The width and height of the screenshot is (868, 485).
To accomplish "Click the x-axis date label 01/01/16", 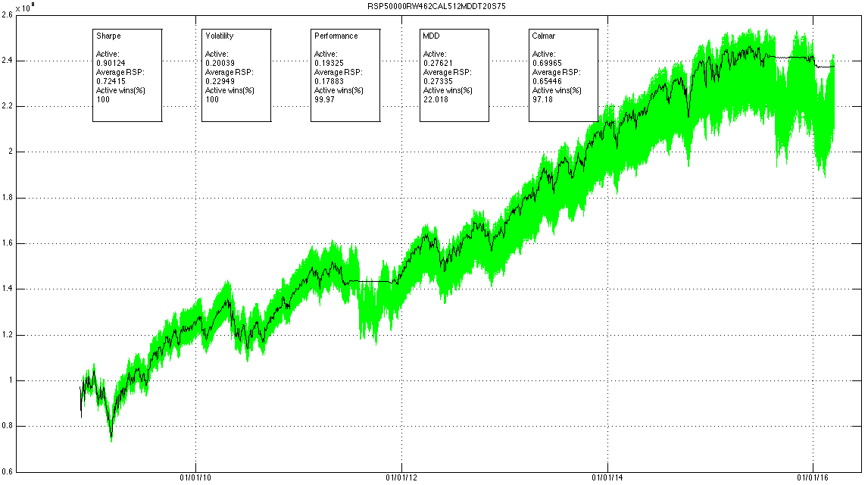I will (x=813, y=478).
